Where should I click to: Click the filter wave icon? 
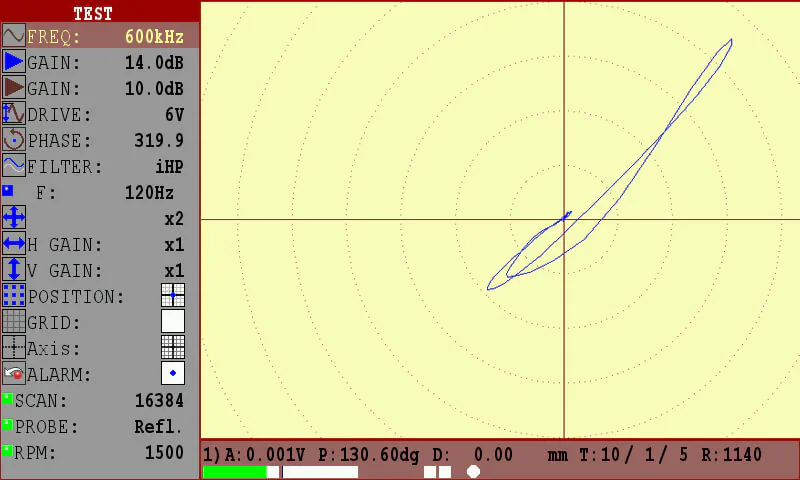pyautogui.click(x=13, y=166)
